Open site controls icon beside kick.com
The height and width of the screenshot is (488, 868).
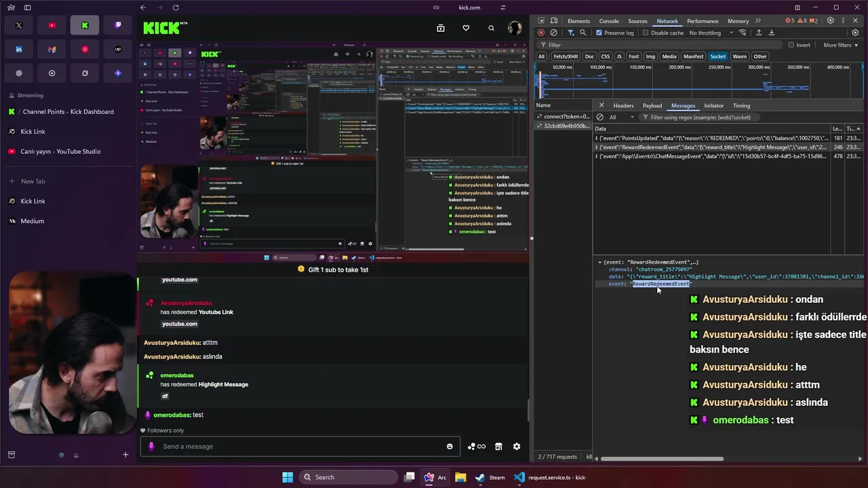coord(502,7)
